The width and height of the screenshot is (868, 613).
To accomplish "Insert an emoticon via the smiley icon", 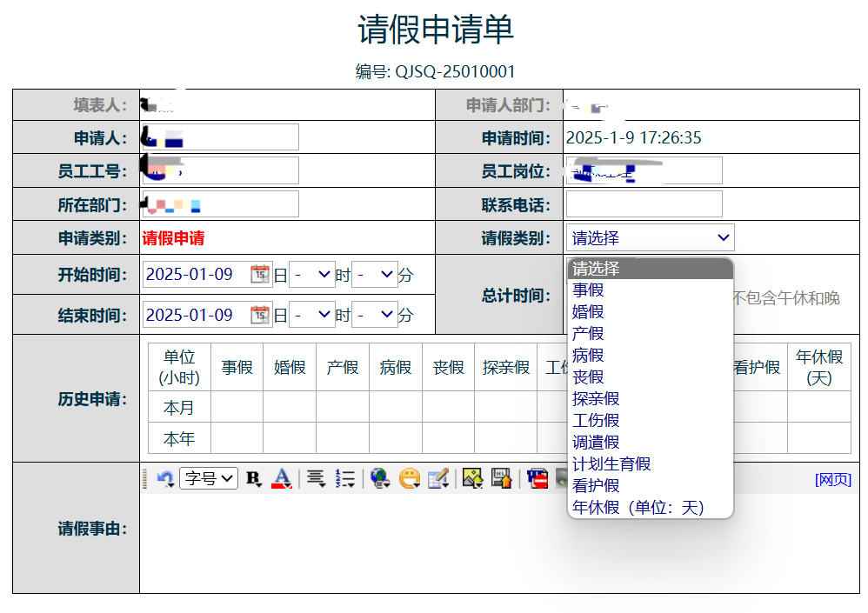I will click(409, 478).
